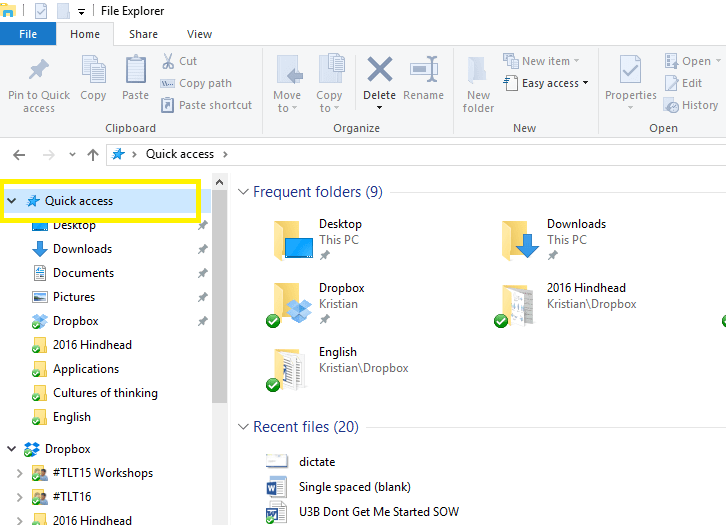
Task: Click the Rename ribbon icon
Action: pyautogui.click(x=423, y=72)
